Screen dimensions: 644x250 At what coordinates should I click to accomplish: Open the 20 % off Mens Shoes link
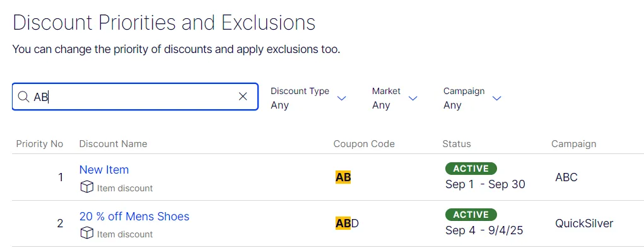[x=134, y=217]
